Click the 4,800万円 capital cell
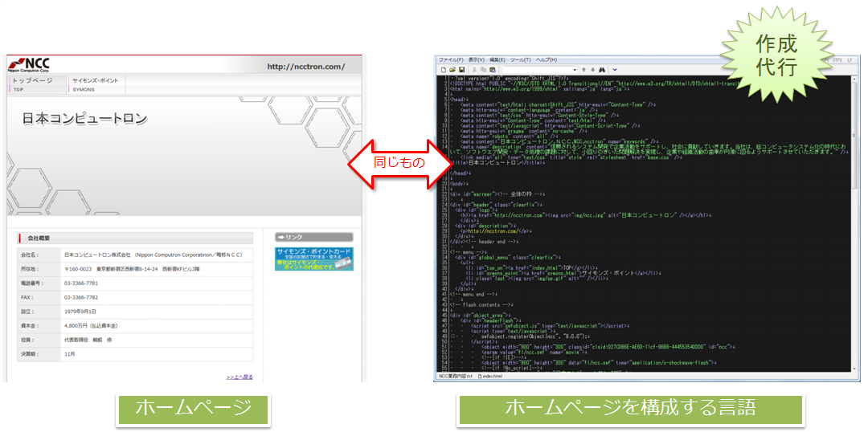Screen dimensions: 868x432 (157, 325)
